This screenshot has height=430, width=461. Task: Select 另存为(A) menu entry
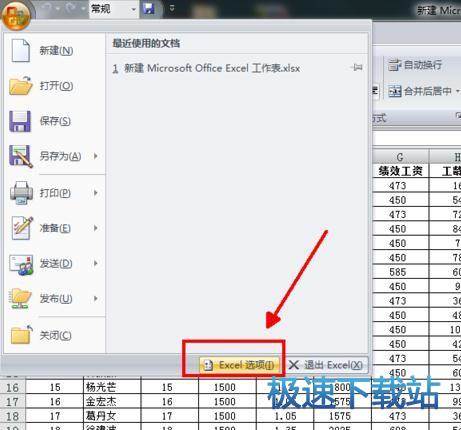tap(60, 156)
